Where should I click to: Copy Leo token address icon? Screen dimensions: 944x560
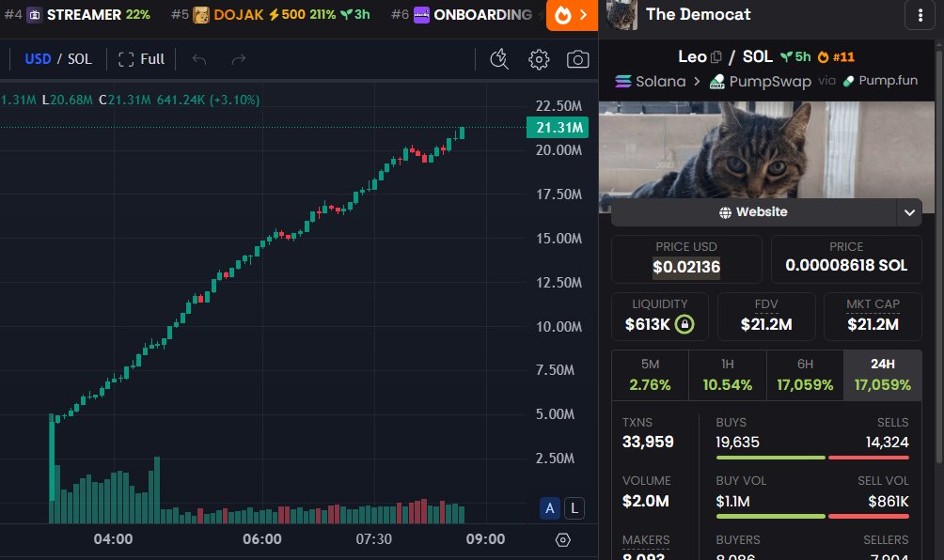pyautogui.click(x=716, y=57)
